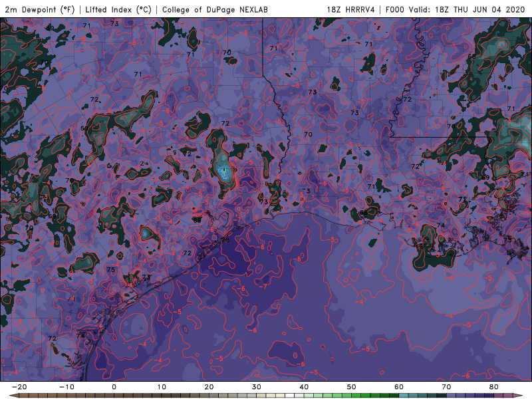
Task: Click the '78' dewpoint value on the map
Action: (225, 240)
